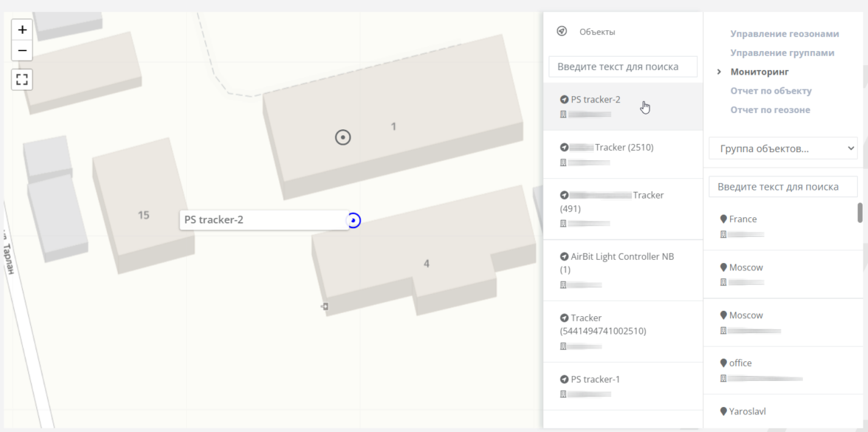Open the Отчет по объекту link
This screenshot has height=432, width=868.
(x=771, y=91)
